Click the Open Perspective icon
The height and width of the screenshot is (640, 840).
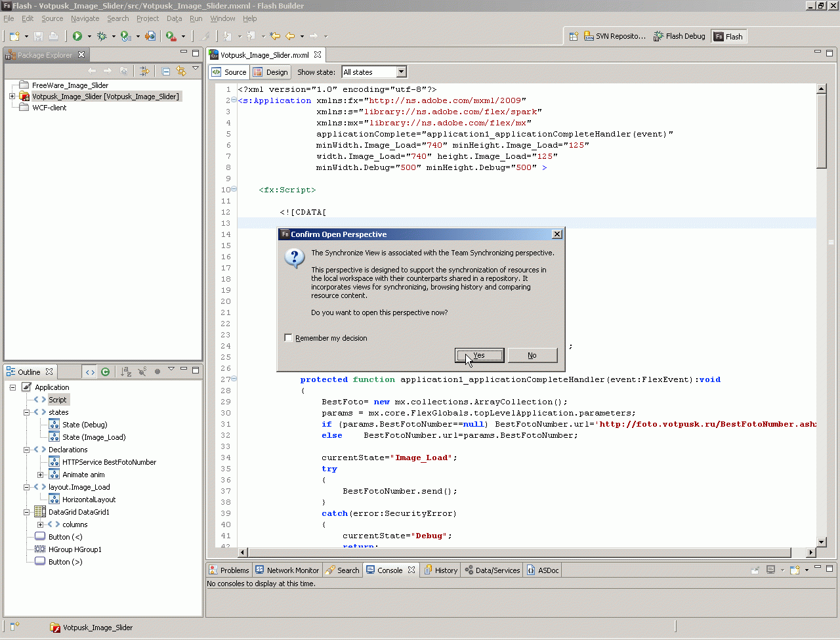click(x=573, y=37)
